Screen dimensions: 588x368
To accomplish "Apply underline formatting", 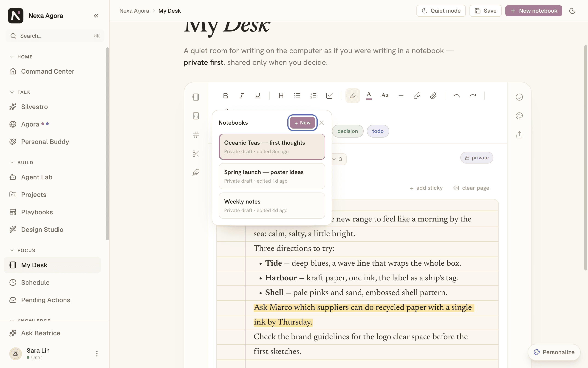I will pyautogui.click(x=257, y=96).
